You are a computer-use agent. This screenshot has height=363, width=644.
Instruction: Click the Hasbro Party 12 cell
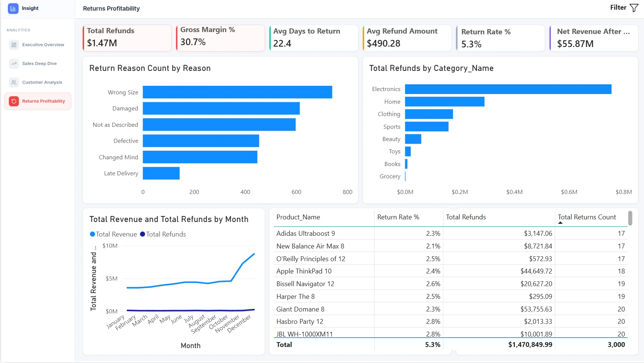[300, 322]
